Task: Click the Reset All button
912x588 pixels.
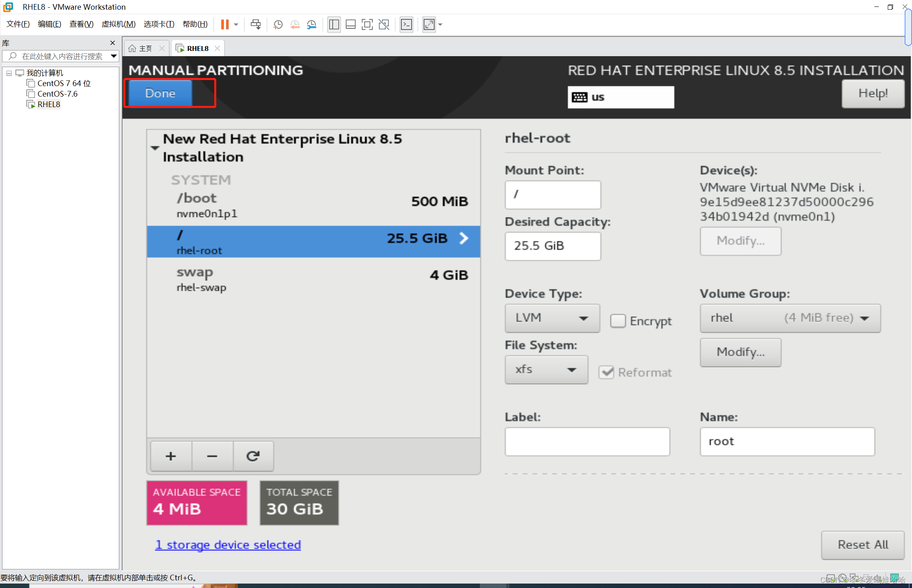Action: (x=863, y=545)
